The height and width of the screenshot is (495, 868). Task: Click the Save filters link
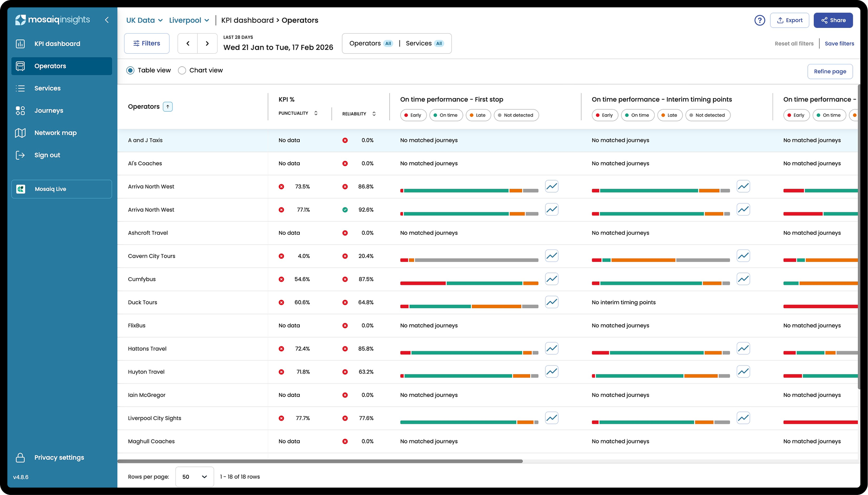pos(839,43)
